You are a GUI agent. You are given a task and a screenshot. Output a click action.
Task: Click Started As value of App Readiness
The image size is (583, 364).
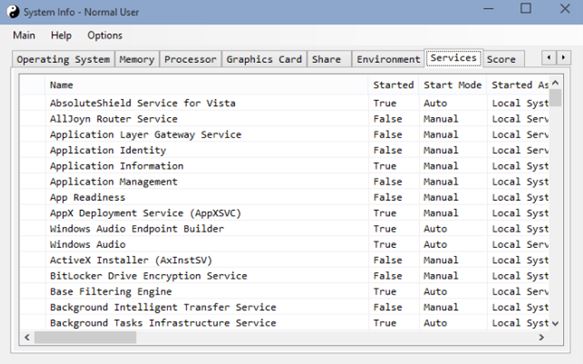(x=520, y=197)
